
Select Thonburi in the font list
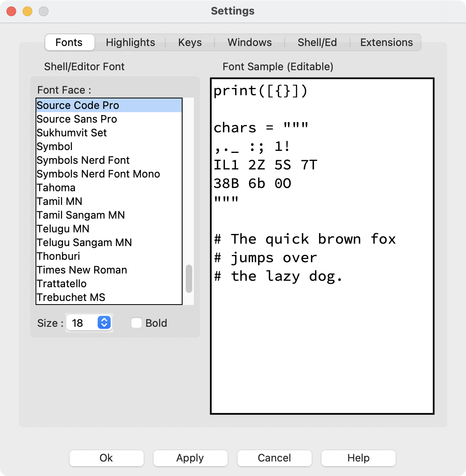[x=58, y=256]
